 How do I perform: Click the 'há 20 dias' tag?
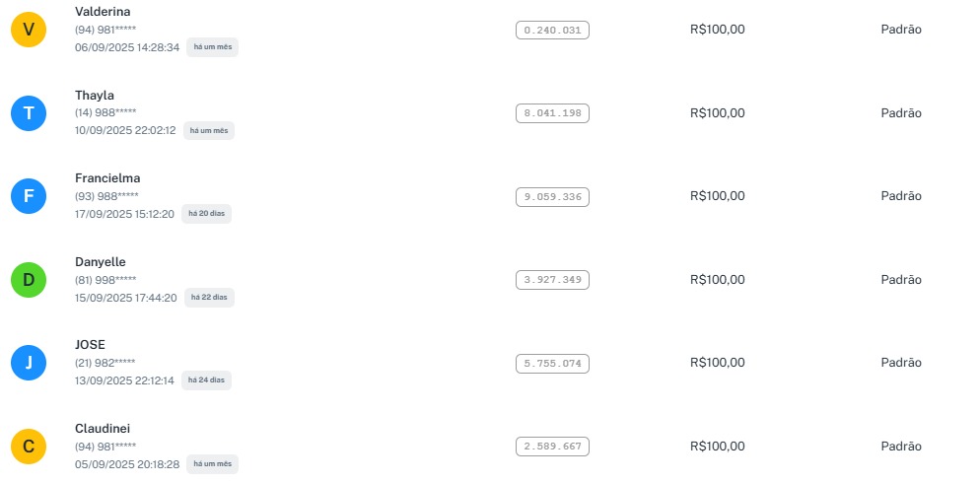click(206, 214)
